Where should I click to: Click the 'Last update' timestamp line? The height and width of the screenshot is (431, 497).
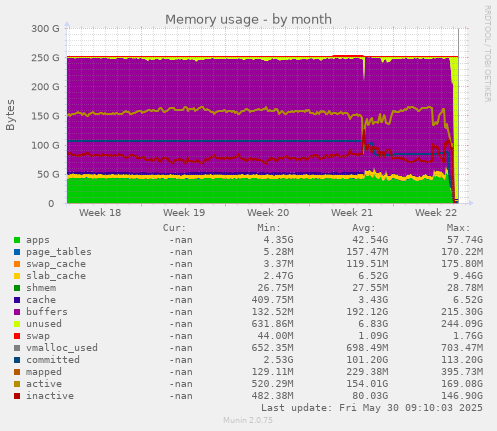[372, 408]
